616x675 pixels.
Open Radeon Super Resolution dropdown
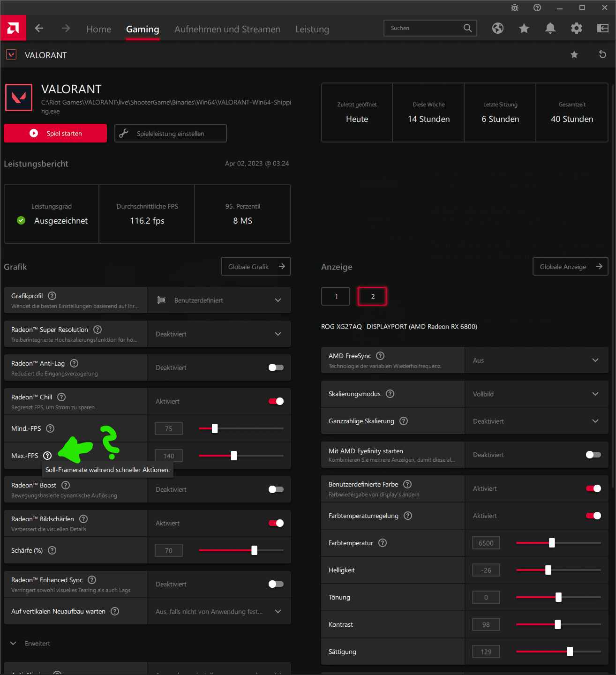219,334
